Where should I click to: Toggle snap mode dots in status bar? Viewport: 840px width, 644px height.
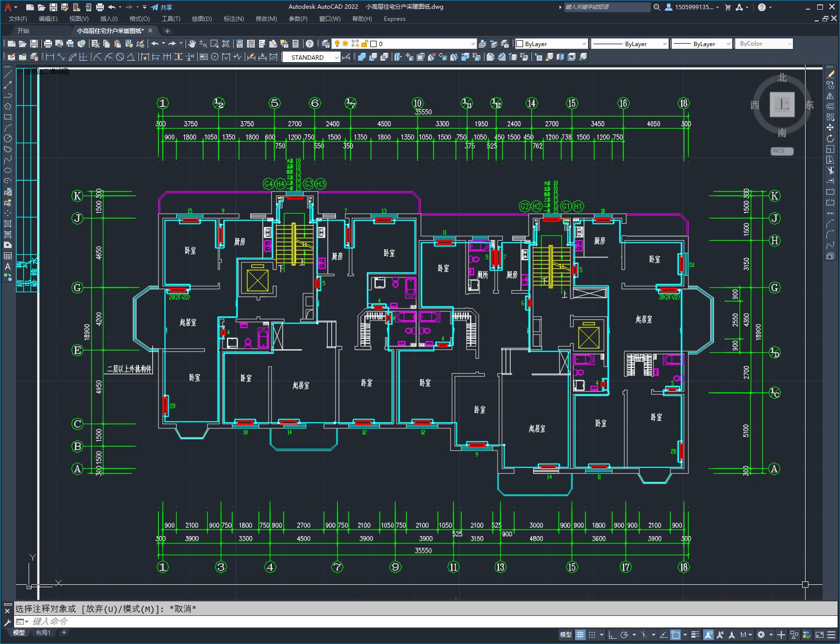(x=592, y=634)
